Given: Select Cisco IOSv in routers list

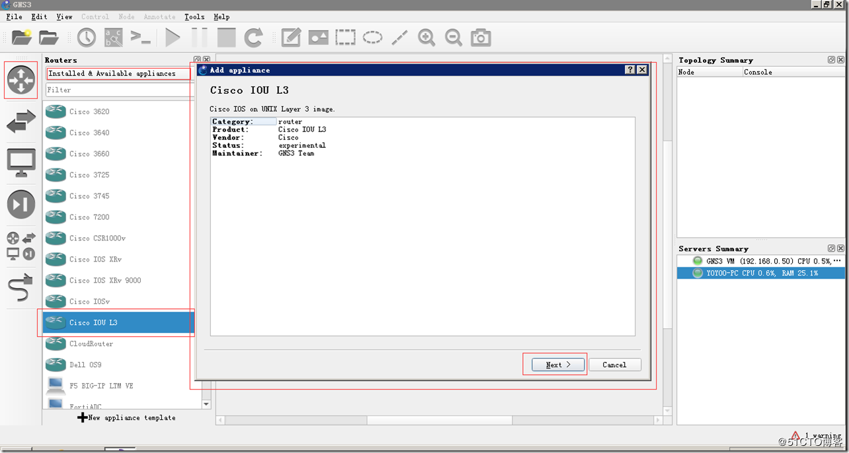Looking at the screenshot, I should coord(119,301).
